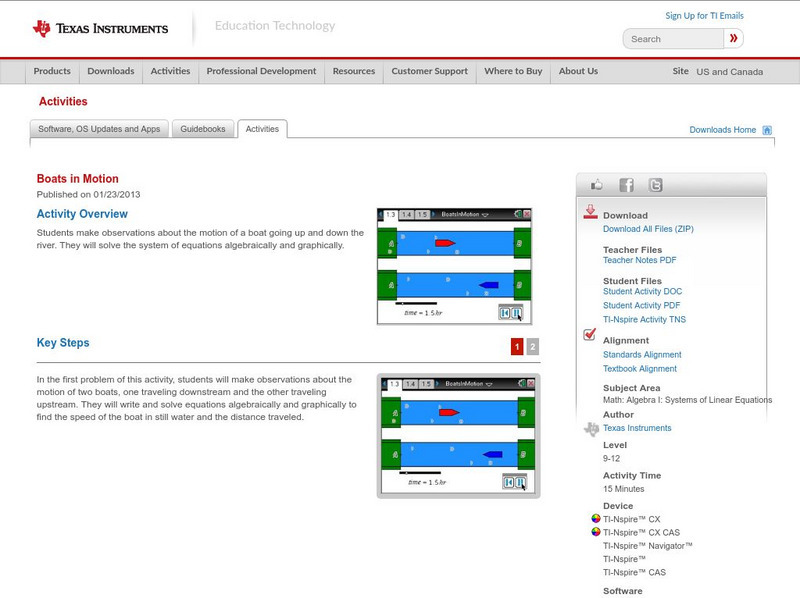The image size is (800, 598).
Task: Switch to Software, OS Updates and Apps tab
Action: (98, 129)
